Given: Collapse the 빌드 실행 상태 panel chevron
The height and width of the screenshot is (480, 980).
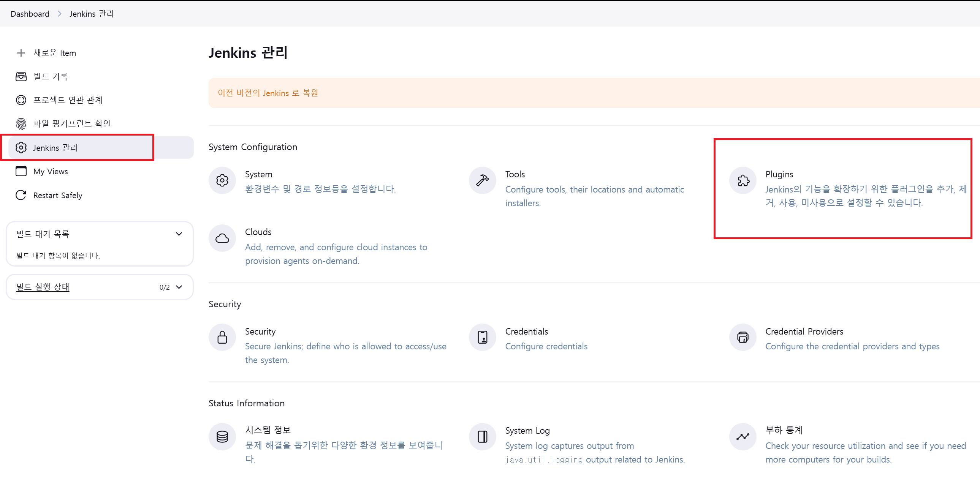Looking at the screenshot, I should coord(179,287).
